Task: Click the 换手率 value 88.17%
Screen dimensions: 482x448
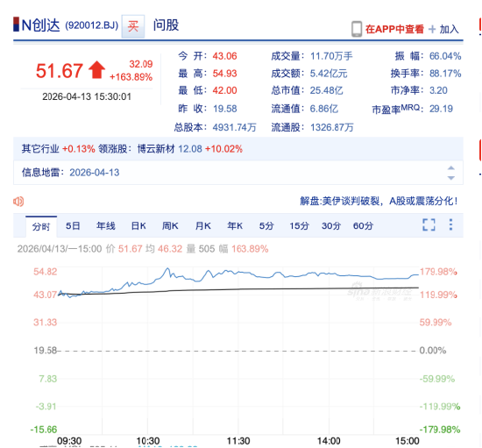Action: 445,74
